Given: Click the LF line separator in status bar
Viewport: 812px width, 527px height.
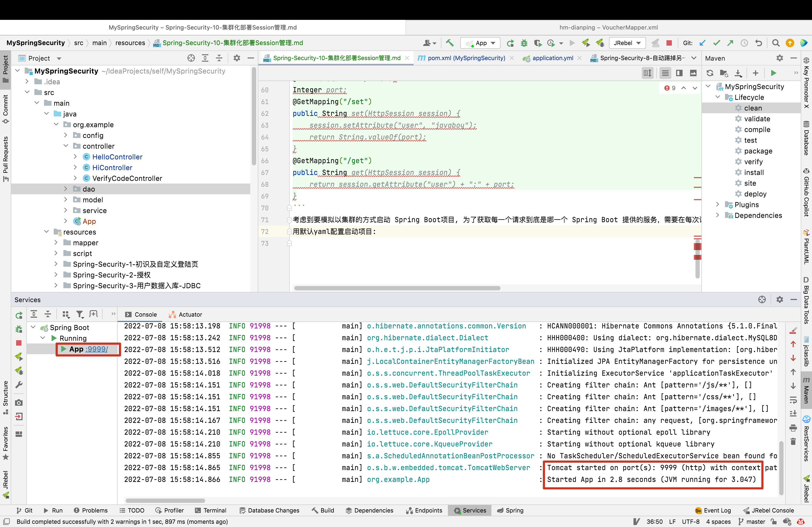Looking at the screenshot, I should tap(672, 522).
